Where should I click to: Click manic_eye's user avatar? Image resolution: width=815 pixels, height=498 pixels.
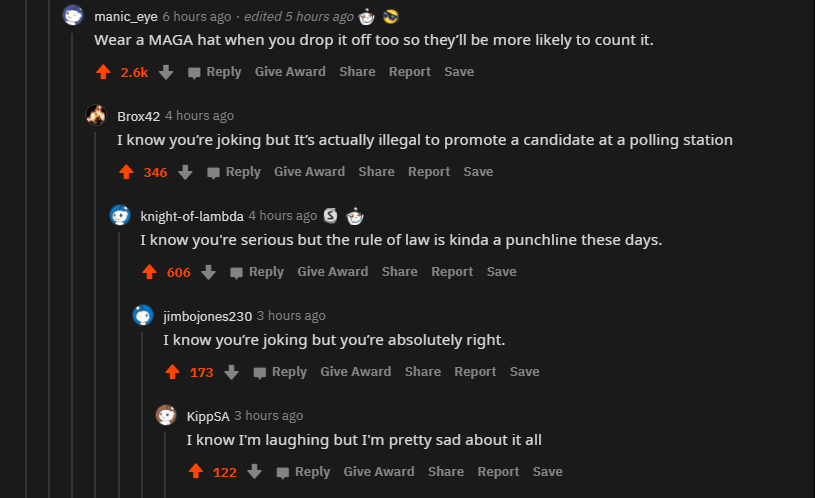click(x=73, y=16)
